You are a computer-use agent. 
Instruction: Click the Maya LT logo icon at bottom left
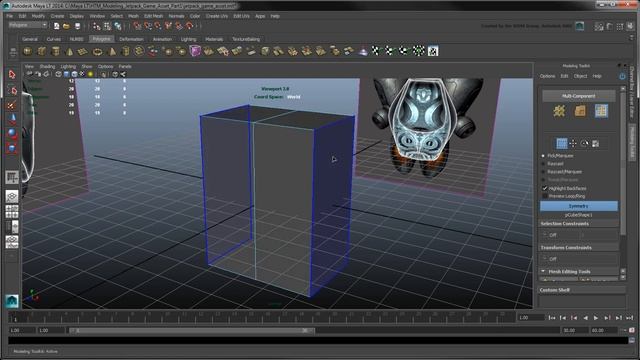coord(12,301)
